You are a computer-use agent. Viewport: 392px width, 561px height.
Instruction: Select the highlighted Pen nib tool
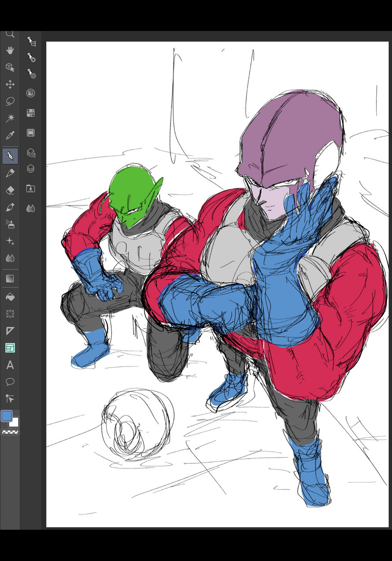coord(10,156)
